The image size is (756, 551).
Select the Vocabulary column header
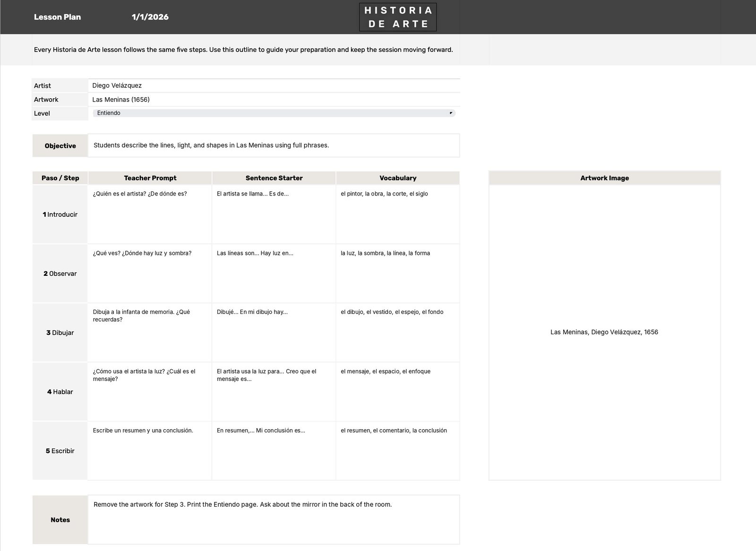(x=398, y=178)
